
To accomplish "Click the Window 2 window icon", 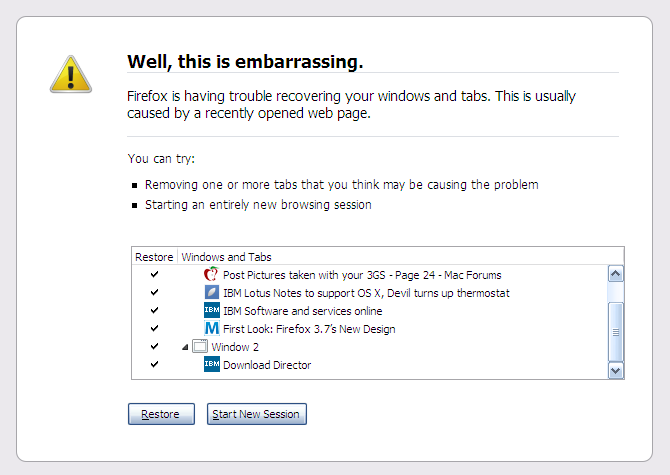I will pyautogui.click(x=200, y=346).
